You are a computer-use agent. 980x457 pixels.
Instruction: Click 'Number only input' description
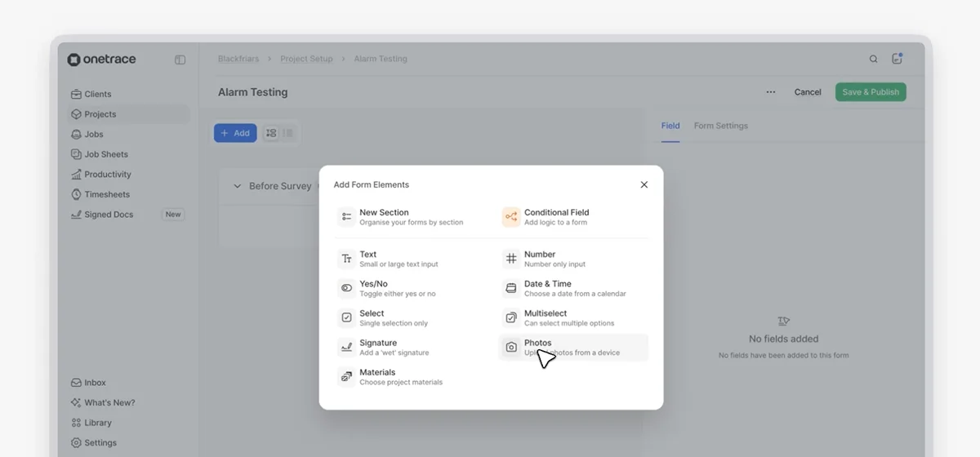555,264
